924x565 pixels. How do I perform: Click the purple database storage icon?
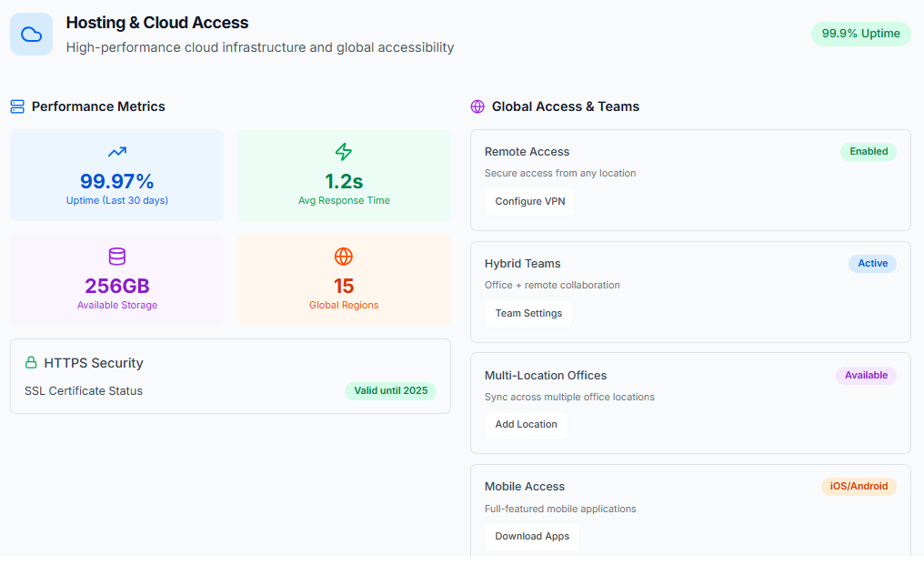[x=116, y=257]
